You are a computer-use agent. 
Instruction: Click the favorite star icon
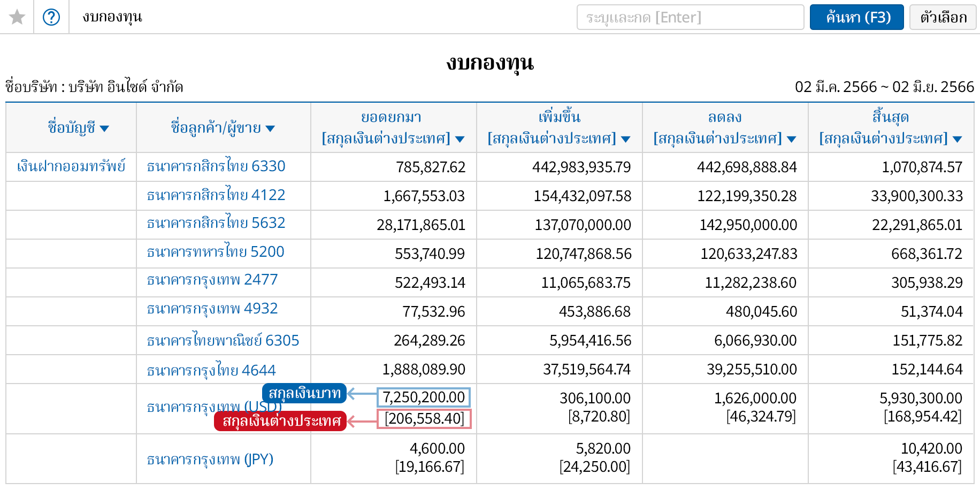click(x=17, y=17)
